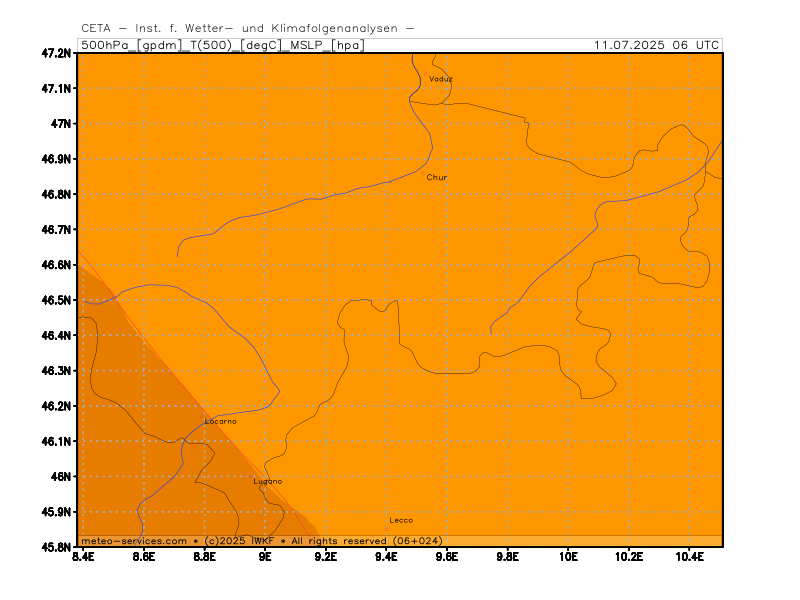The width and height of the screenshot is (800, 600).
Task: Click the 8.4E longitude label
Action: click(83, 557)
